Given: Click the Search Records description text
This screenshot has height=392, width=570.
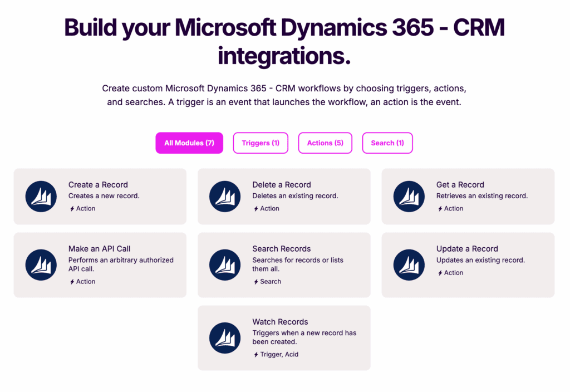Looking at the screenshot, I should click(298, 264).
